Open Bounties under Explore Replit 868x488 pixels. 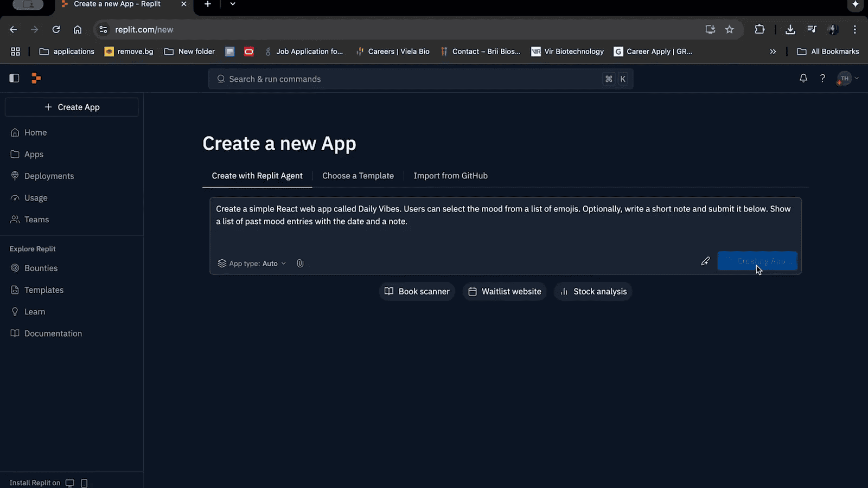(x=41, y=268)
